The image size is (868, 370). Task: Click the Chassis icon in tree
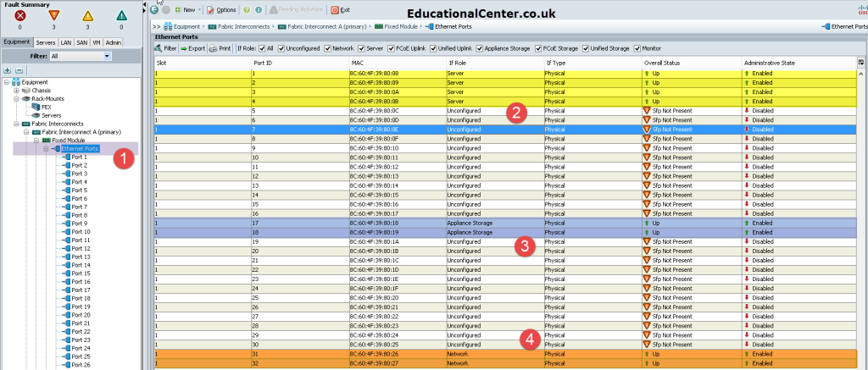click(26, 91)
